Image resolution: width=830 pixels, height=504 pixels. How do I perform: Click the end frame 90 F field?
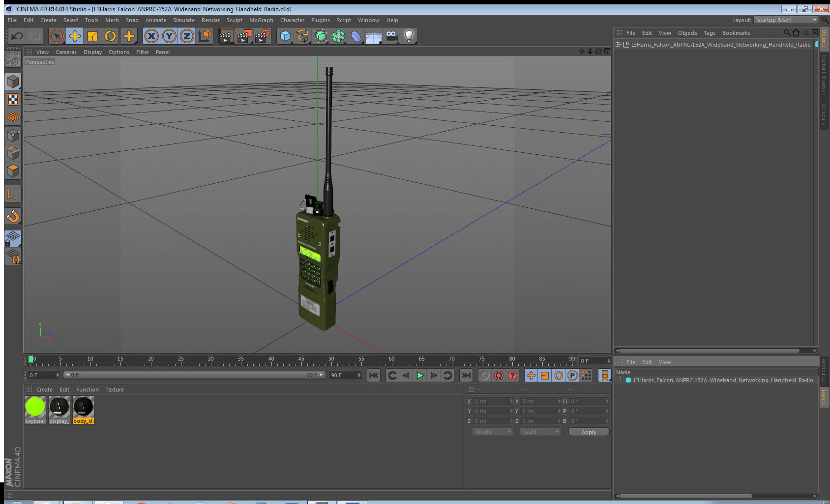(345, 375)
